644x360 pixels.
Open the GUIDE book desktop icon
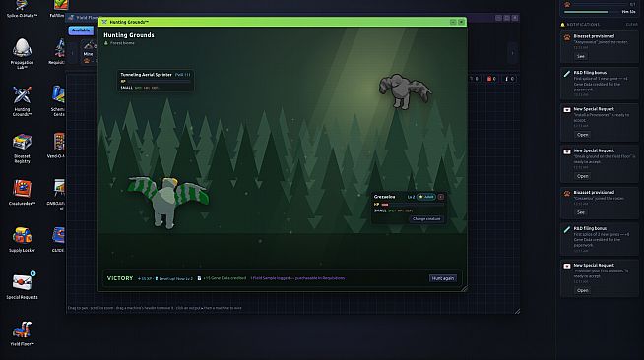(59, 236)
